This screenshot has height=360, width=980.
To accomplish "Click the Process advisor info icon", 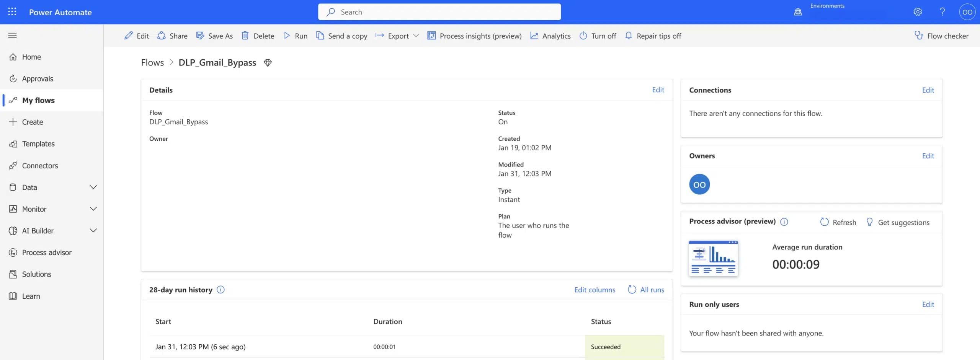I will pyautogui.click(x=784, y=222).
